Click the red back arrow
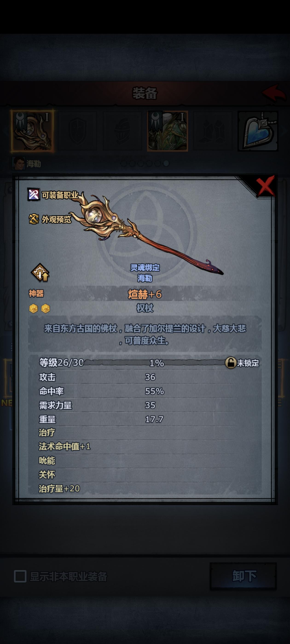 click(x=274, y=93)
